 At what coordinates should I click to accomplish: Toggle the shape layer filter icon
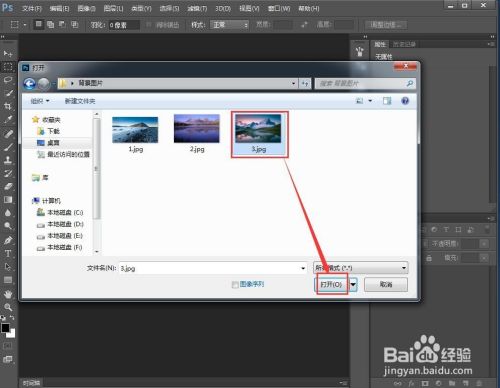tap(458, 230)
